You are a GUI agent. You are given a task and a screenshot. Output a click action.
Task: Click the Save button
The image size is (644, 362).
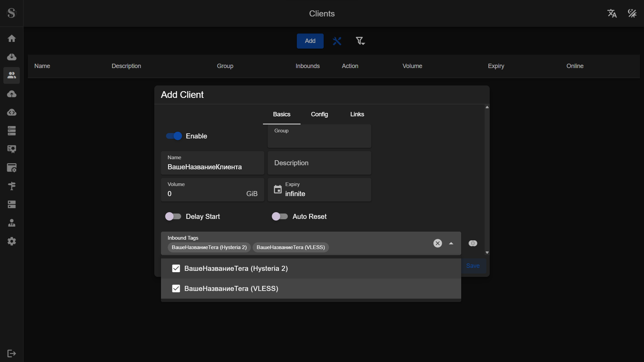point(473,265)
